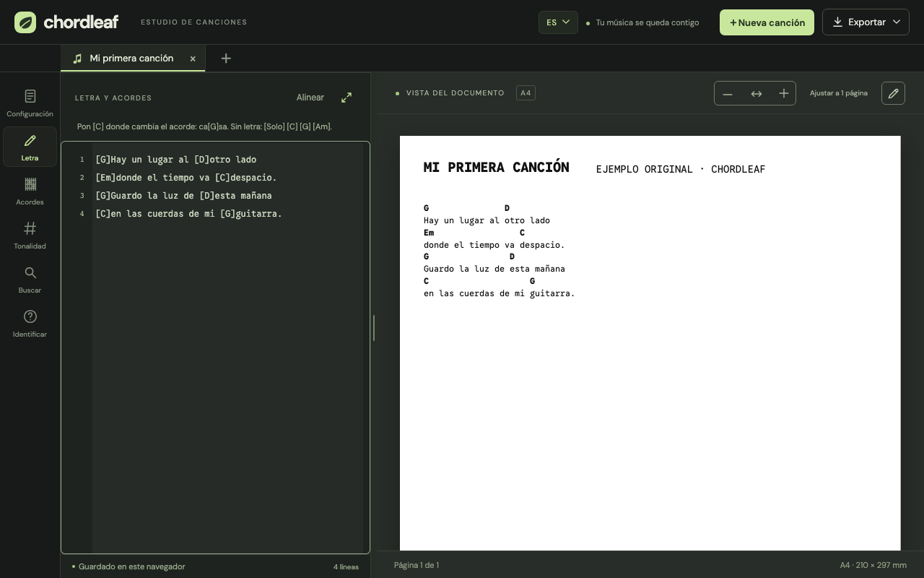924x578 pixels.
Task: Open the Configuración sidebar panel
Action: (30, 103)
